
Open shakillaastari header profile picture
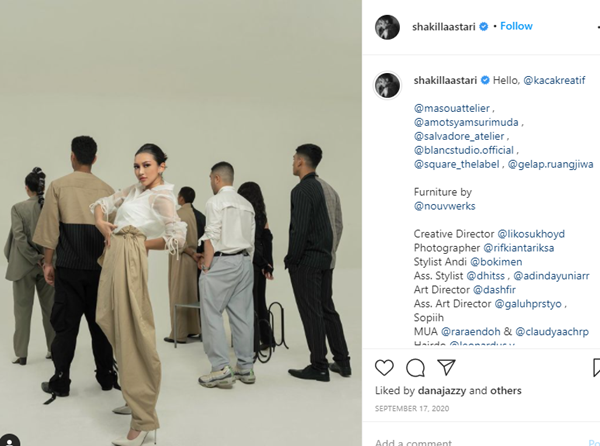(x=387, y=27)
